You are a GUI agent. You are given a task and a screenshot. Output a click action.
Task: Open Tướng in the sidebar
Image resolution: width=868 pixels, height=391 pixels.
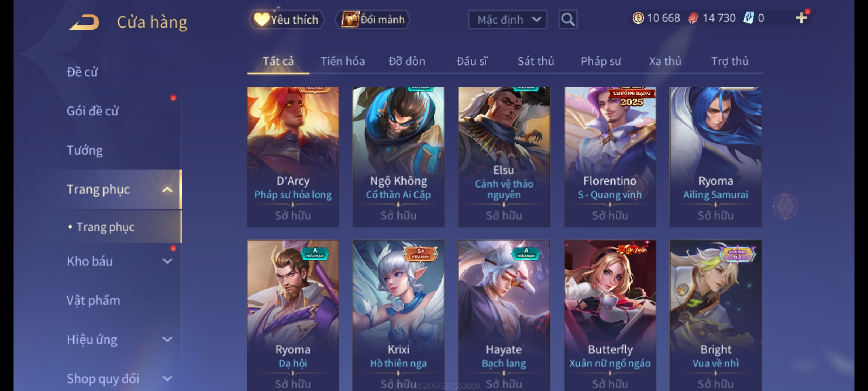(x=85, y=150)
